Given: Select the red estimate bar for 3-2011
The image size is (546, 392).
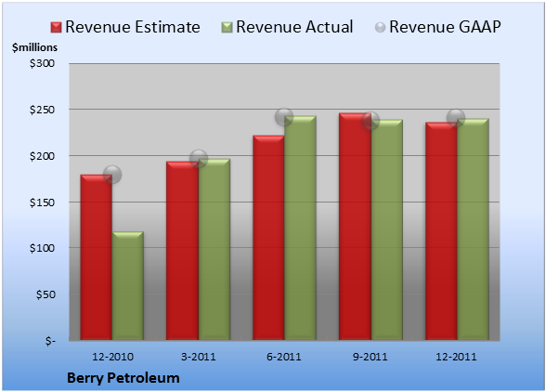Looking at the screenshot, I should pyautogui.click(x=182, y=251).
